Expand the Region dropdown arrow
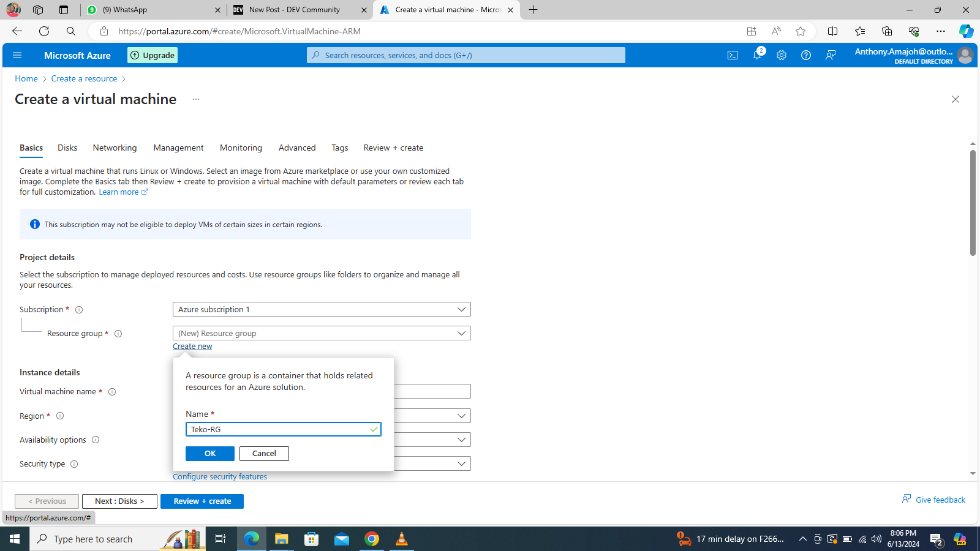Screen dimensions: 980x551 pyautogui.click(x=462, y=416)
